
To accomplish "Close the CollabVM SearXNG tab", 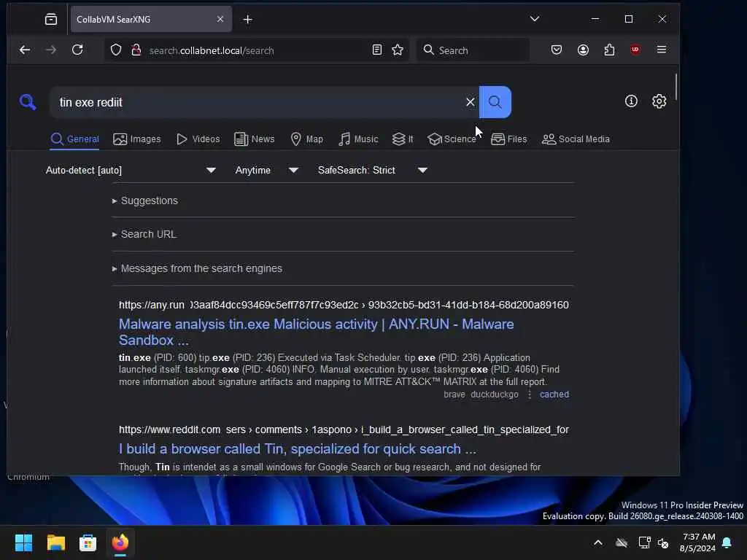I will 220,19.
